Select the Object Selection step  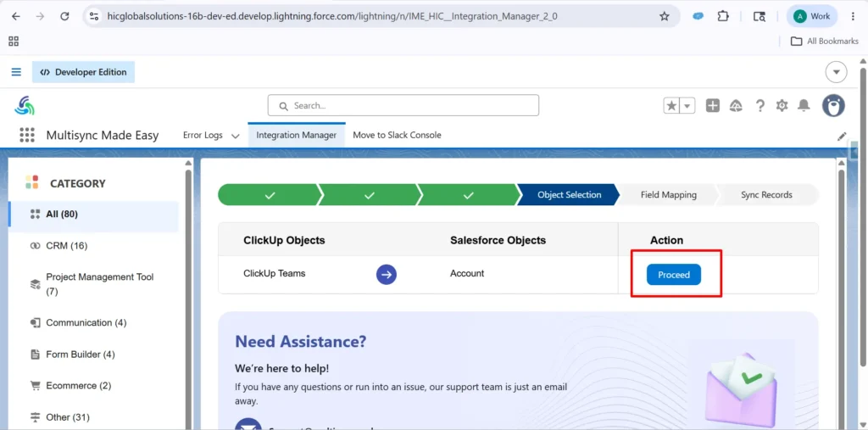pos(569,195)
